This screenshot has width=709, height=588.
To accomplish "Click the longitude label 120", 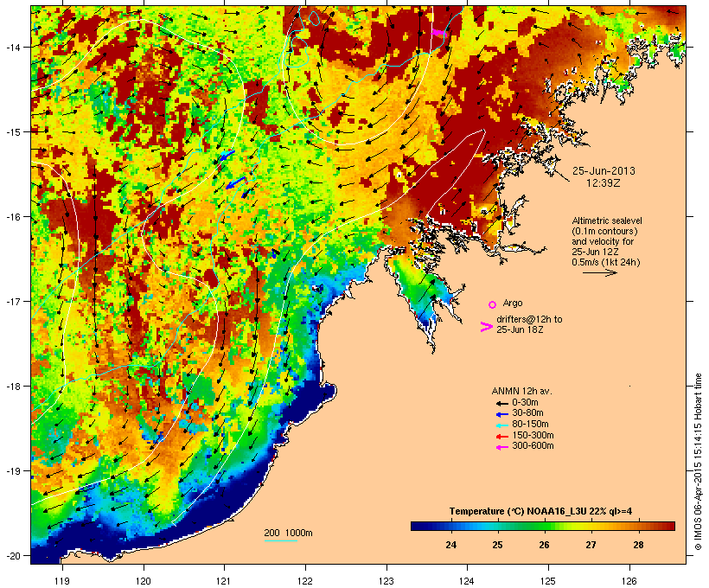I will coord(144,581).
